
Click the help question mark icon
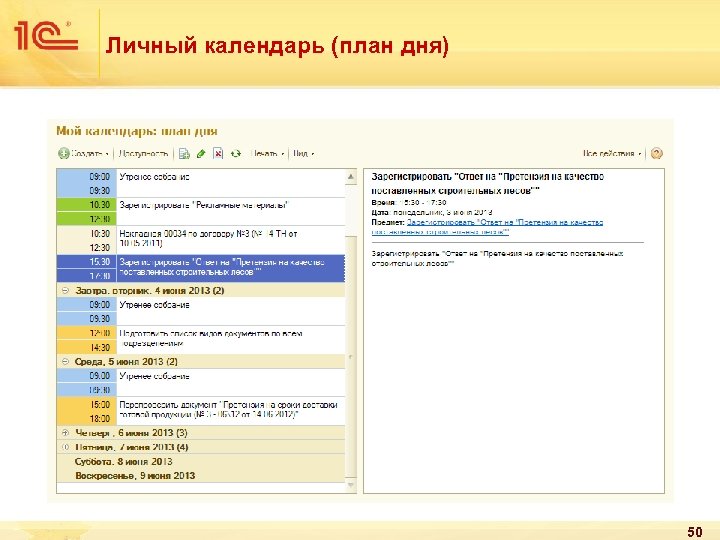pyautogui.click(x=657, y=153)
